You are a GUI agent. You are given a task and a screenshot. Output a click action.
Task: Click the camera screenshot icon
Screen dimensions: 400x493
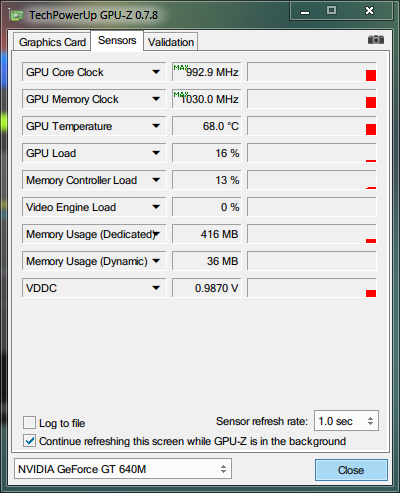376,40
